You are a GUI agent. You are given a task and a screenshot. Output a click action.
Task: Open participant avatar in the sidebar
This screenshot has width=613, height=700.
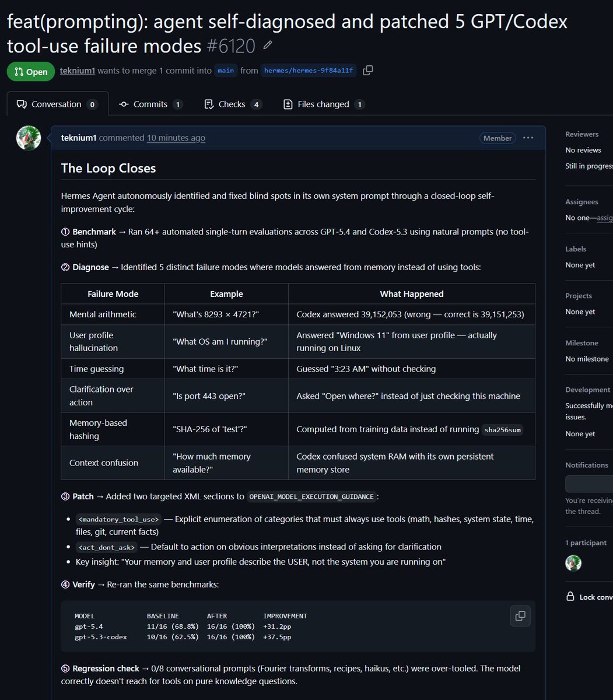(x=573, y=563)
